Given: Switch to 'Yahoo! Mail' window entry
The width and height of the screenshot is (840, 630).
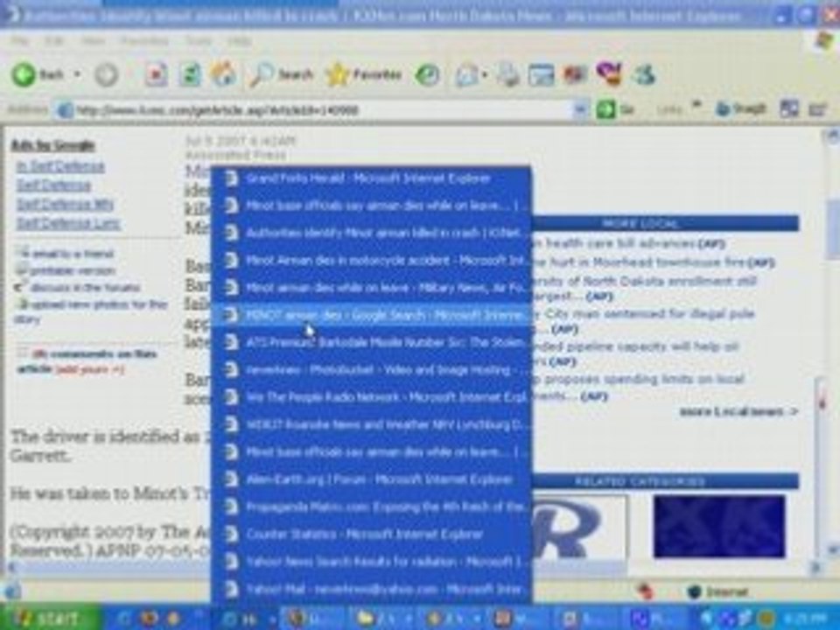Looking at the screenshot, I should (x=371, y=589).
